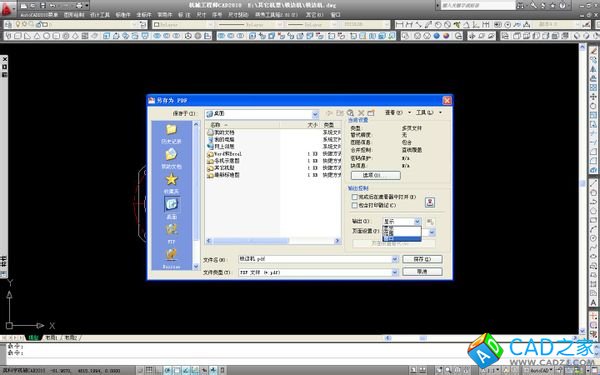This screenshot has height=375, width=600.
Task: Enable open in viewer when done checkbox
Action: (355, 197)
